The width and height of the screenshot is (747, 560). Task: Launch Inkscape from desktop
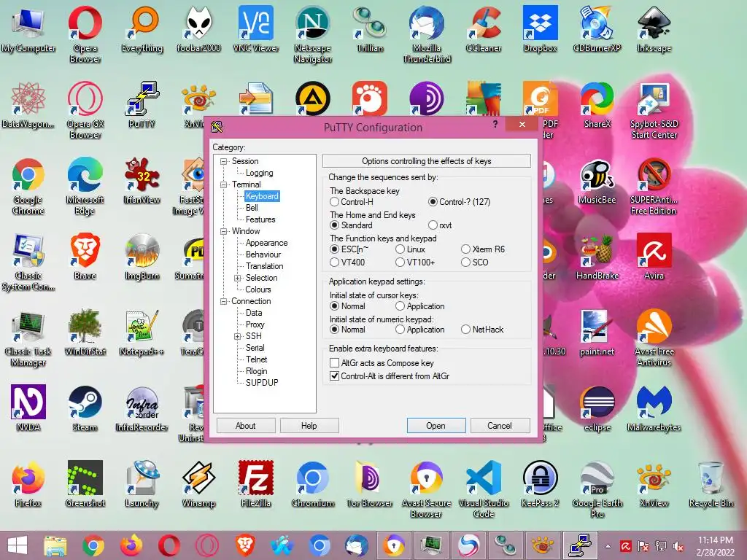(654, 29)
